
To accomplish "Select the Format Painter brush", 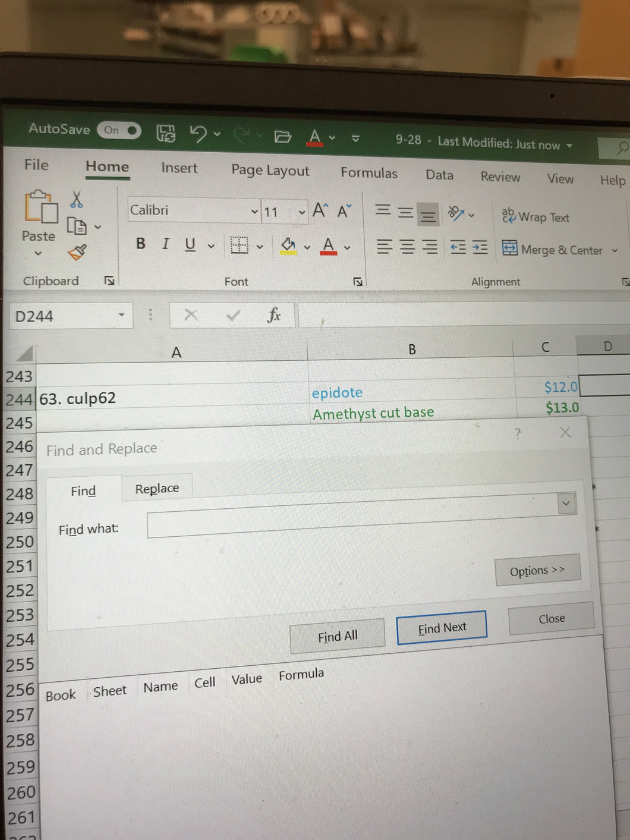I will (77, 252).
